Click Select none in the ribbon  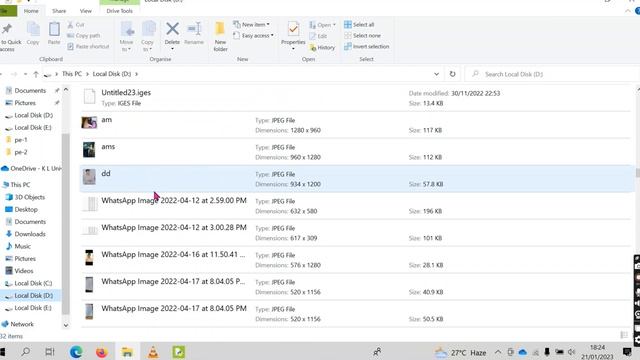coord(362,36)
